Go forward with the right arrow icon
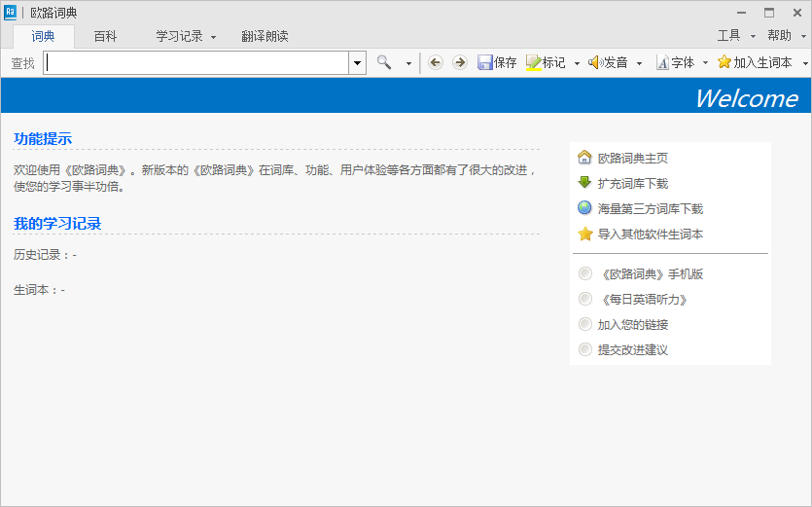812x507 pixels. tap(459, 62)
